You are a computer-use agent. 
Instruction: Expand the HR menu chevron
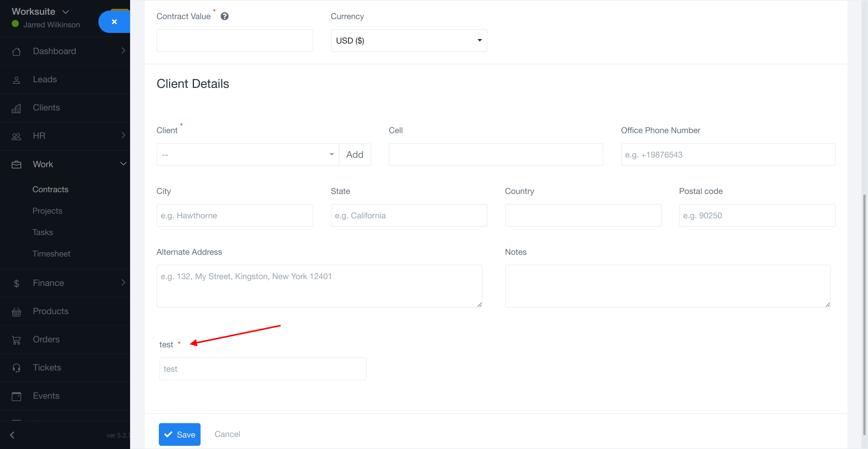pyautogui.click(x=123, y=135)
